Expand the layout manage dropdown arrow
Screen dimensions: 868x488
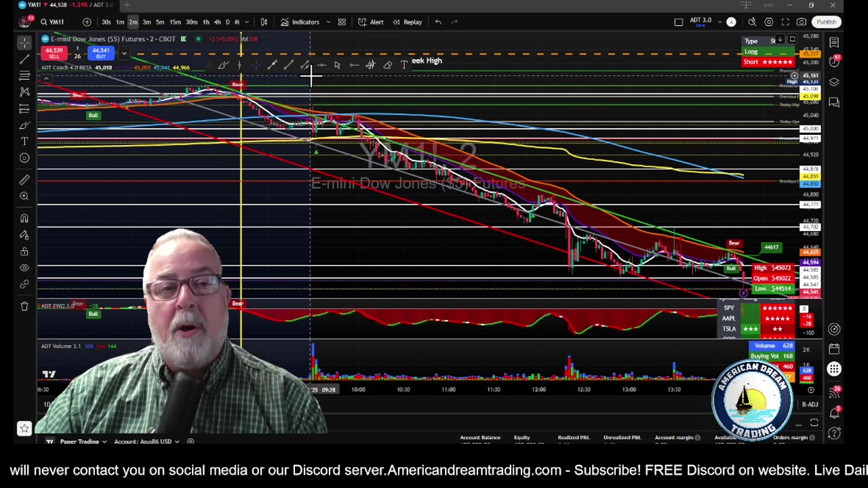coord(719,22)
